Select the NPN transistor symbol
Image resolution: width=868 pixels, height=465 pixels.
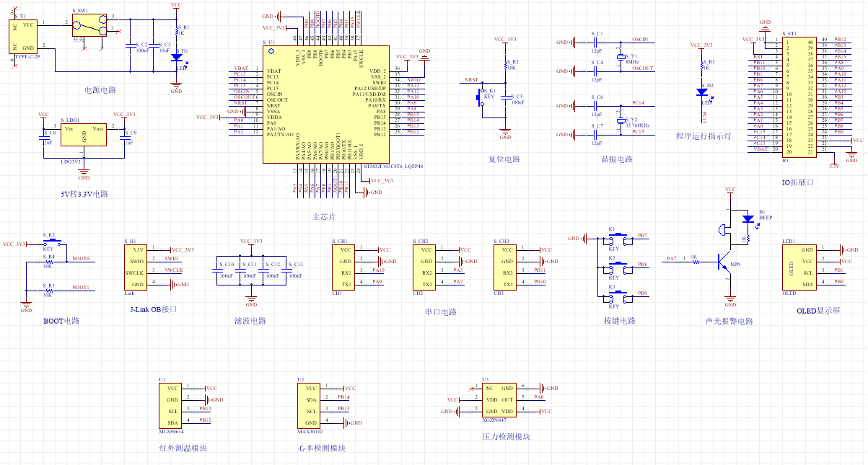point(724,262)
